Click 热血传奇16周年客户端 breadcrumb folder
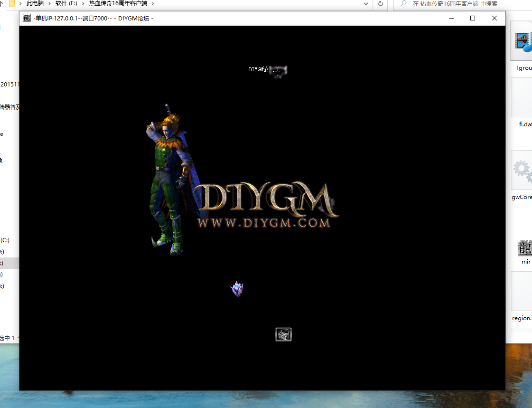 [x=118, y=3]
